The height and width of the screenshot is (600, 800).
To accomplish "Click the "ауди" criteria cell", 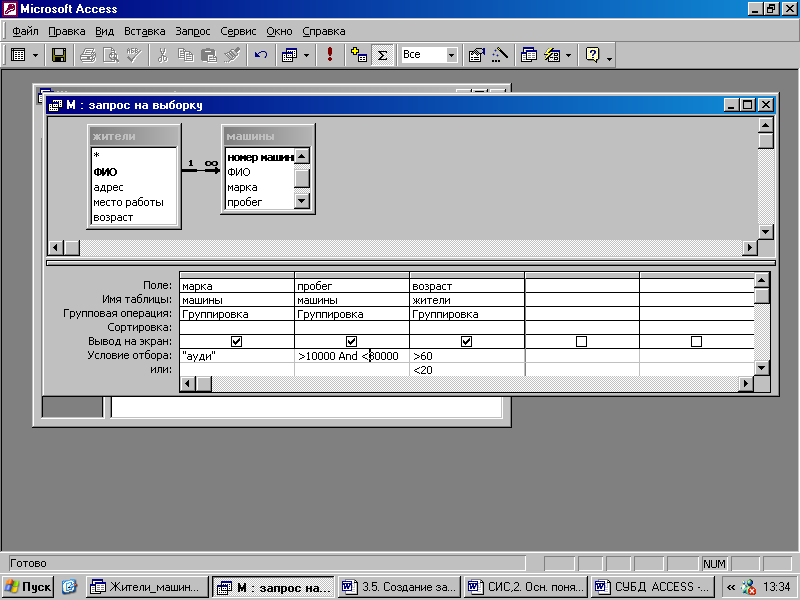I will (237, 356).
